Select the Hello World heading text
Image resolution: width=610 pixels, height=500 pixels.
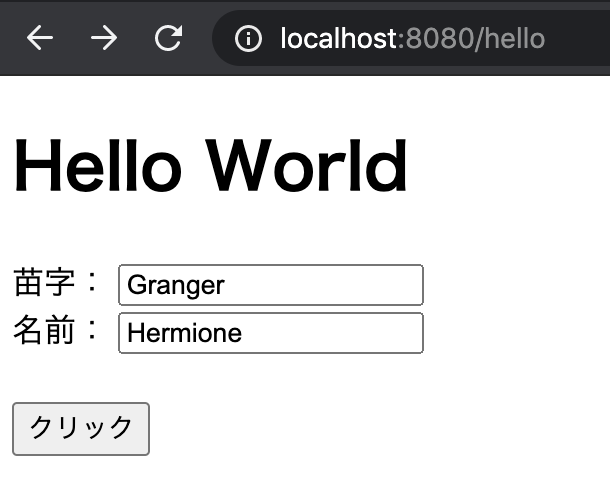pyautogui.click(x=210, y=166)
